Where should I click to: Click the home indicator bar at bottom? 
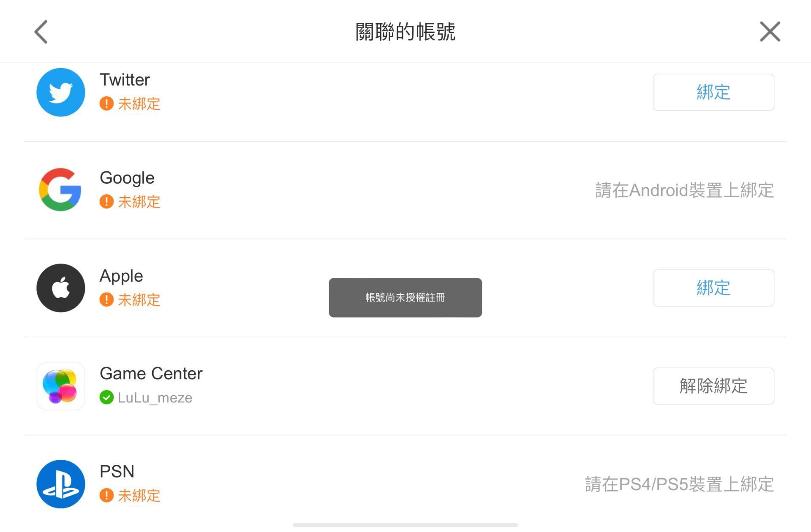(405, 525)
